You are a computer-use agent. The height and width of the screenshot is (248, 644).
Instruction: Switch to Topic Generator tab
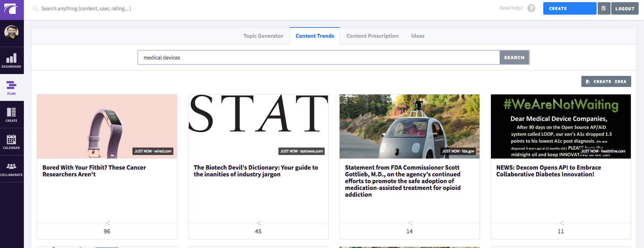(x=263, y=36)
